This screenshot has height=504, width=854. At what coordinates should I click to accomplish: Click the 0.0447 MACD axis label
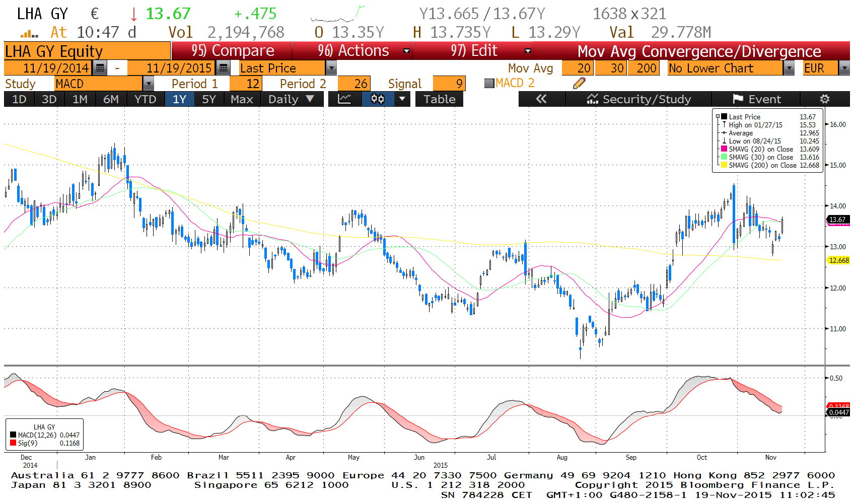838,412
